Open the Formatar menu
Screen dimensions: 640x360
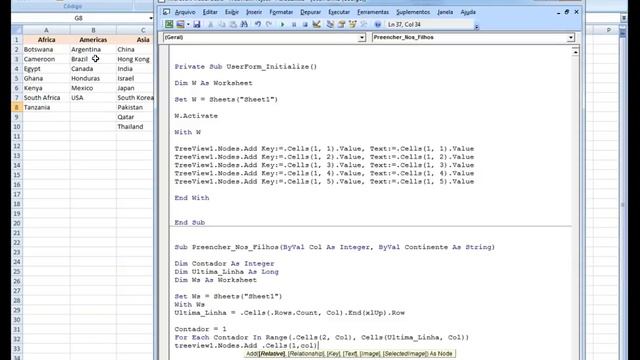tap(281, 12)
